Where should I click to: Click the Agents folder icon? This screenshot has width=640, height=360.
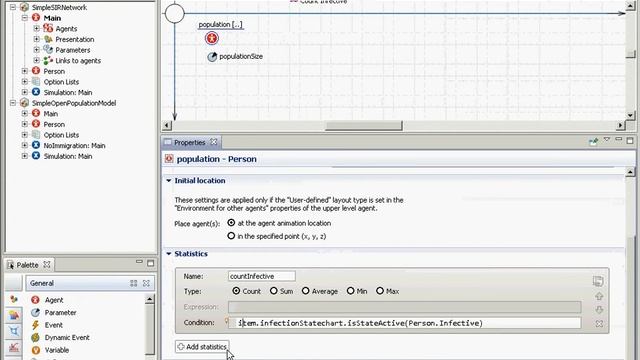coord(48,28)
